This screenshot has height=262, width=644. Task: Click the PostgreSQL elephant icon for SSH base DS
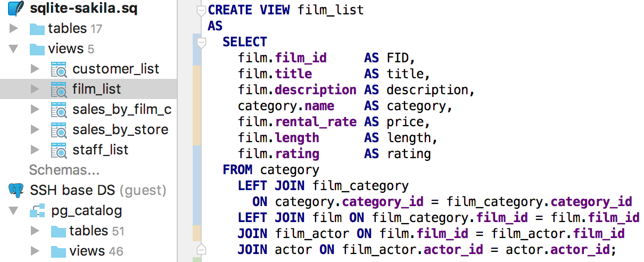pos(15,190)
